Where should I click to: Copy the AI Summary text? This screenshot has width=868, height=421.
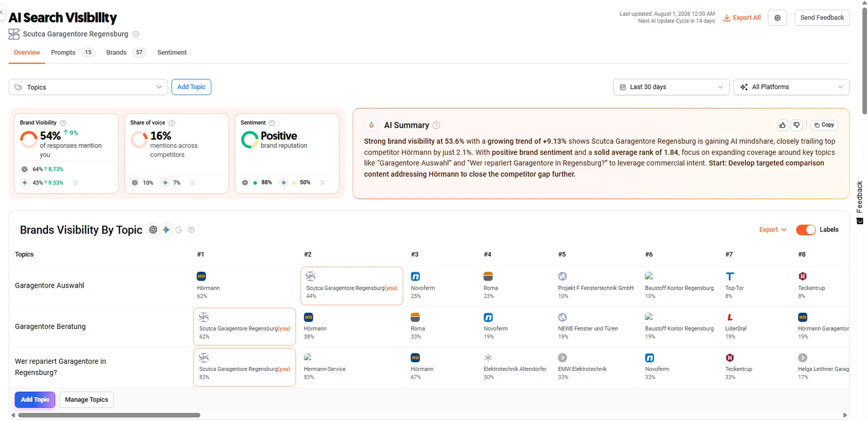point(824,125)
